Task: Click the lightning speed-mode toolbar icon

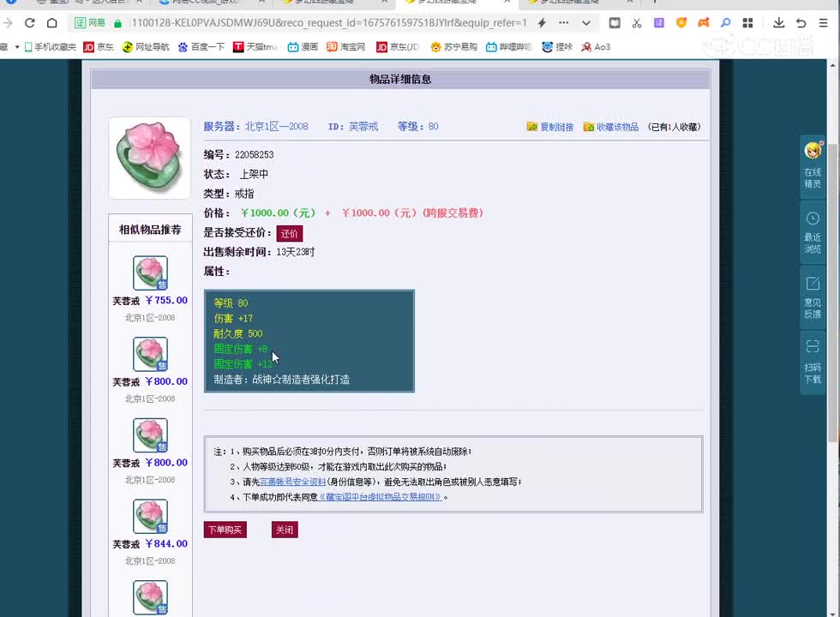Action: tap(542, 23)
